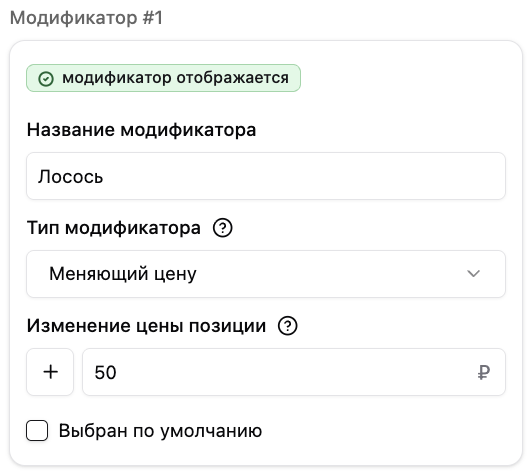Click the plus sign icon before the price
The height and width of the screenshot is (474, 532).
tap(51, 372)
